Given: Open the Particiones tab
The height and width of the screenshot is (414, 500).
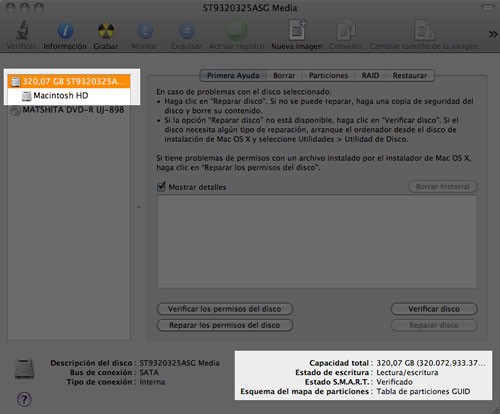Looking at the screenshot, I should click(328, 76).
